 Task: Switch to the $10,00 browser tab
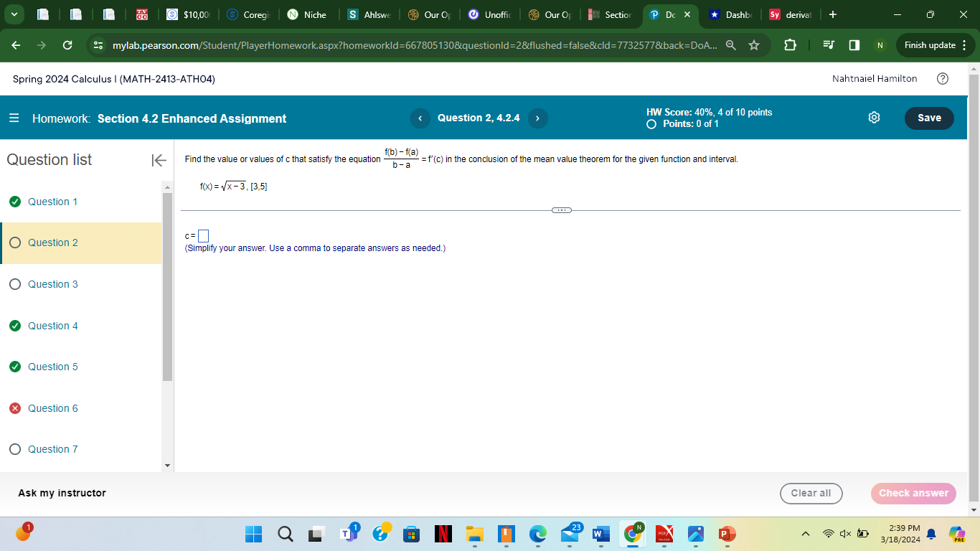pos(188,14)
